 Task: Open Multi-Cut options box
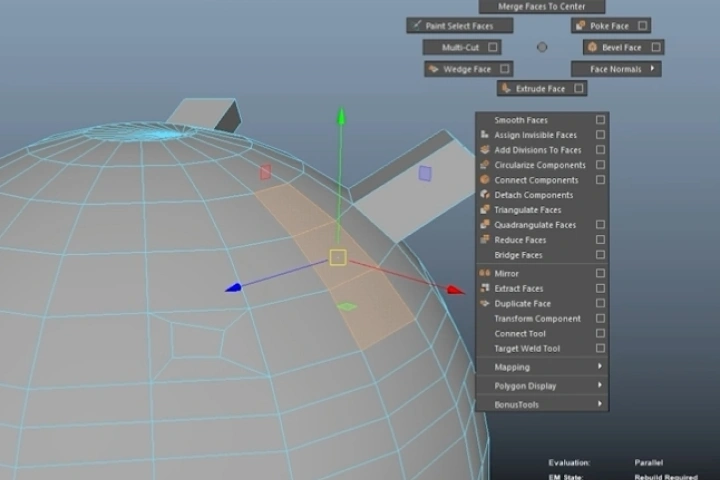(493, 47)
